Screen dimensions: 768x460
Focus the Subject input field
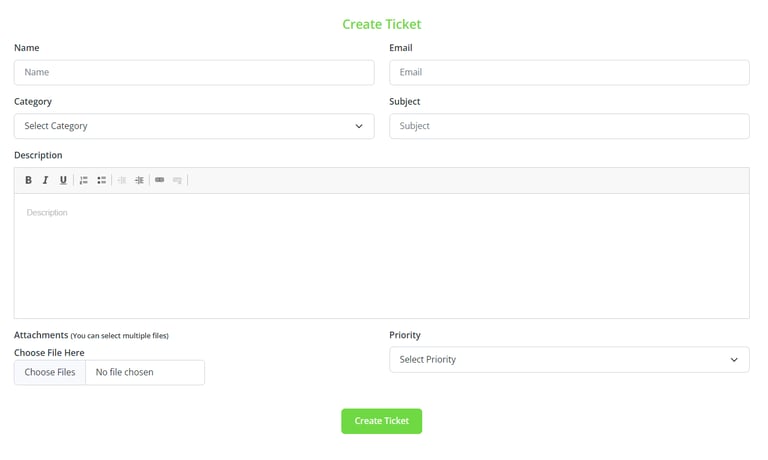click(x=569, y=126)
